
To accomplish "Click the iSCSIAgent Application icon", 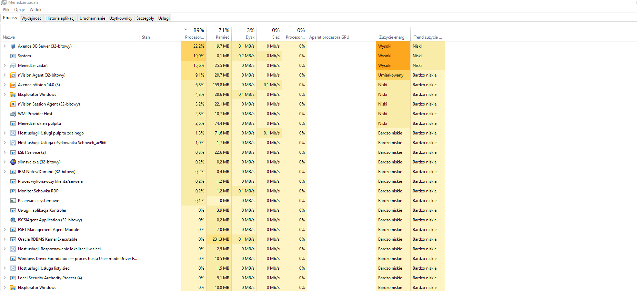I will [13, 220].
